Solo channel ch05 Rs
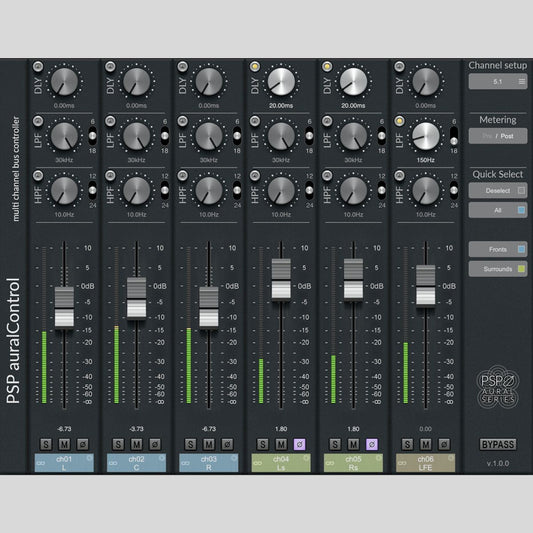Screen dimensions: 533x533 (x=335, y=444)
